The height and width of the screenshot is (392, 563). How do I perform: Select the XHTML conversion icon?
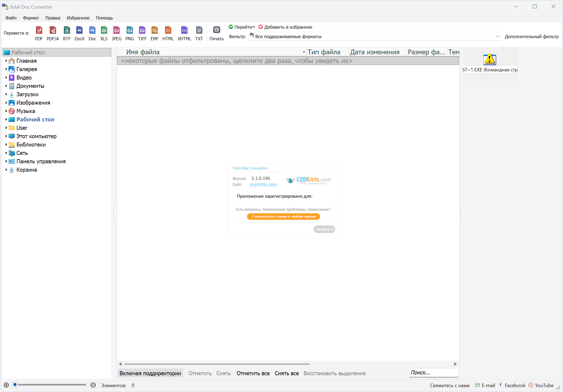tap(185, 34)
